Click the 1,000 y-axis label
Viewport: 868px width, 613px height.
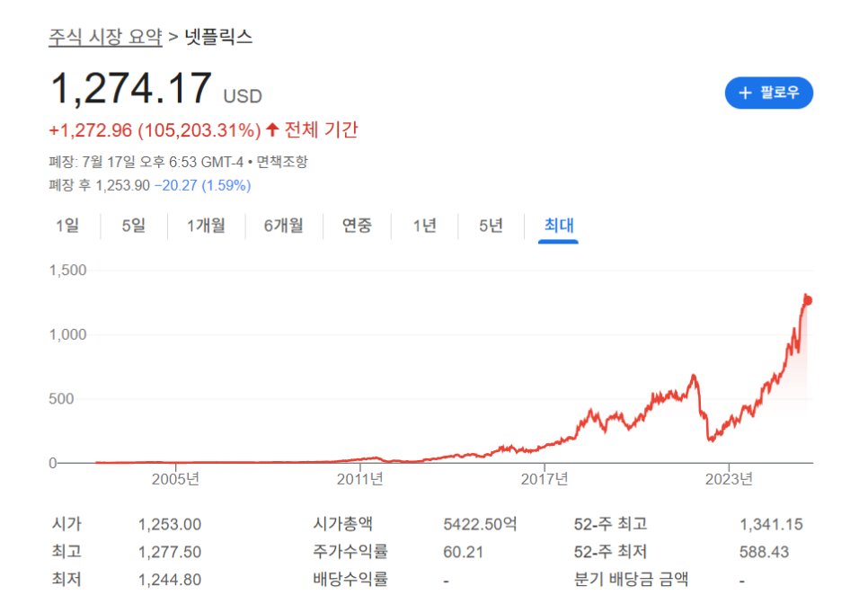pyautogui.click(x=67, y=334)
